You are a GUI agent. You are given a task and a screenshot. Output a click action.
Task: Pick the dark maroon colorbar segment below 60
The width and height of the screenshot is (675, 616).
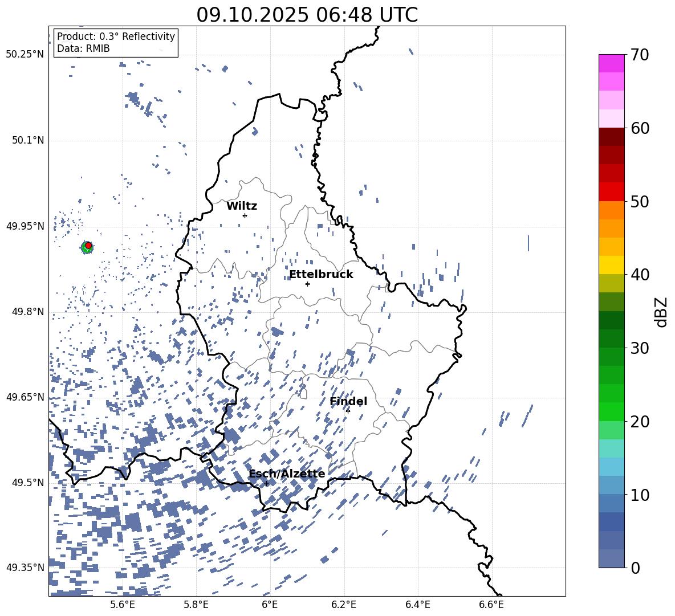pyautogui.click(x=611, y=137)
